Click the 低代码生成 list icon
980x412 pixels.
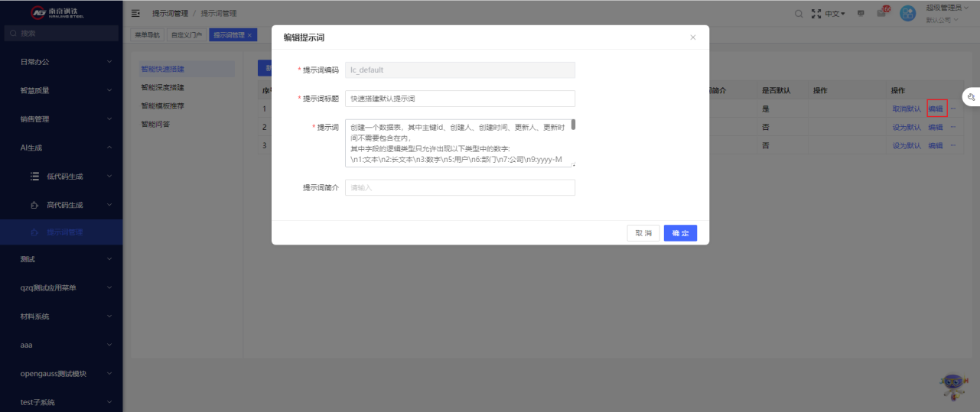point(34,177)
